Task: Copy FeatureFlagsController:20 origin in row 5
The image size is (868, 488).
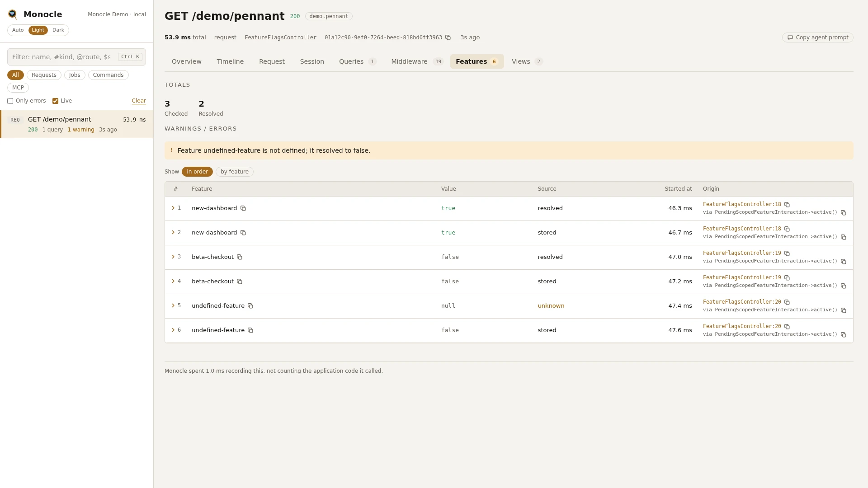Action: tap(787, 302)
